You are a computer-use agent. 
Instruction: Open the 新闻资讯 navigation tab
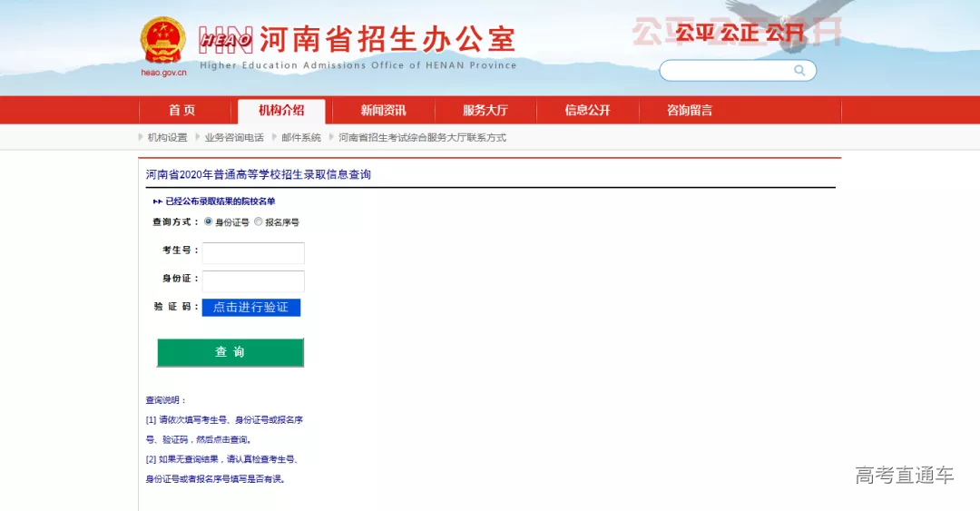383,111
